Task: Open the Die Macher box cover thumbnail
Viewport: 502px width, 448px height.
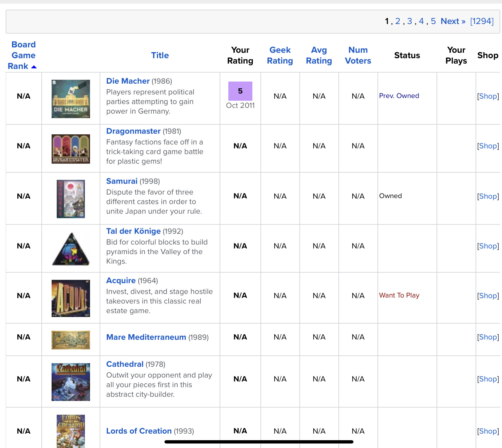Action: click(x=71, y=99)
